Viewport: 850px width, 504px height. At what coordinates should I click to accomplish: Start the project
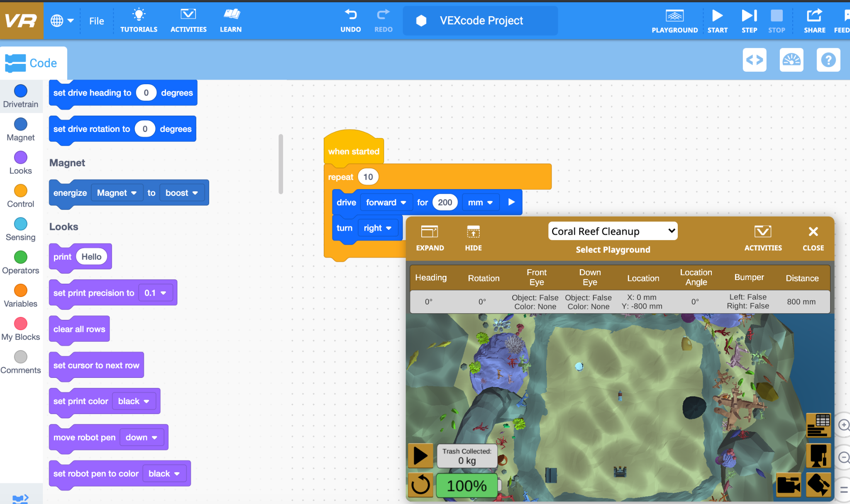click(718, 20)
